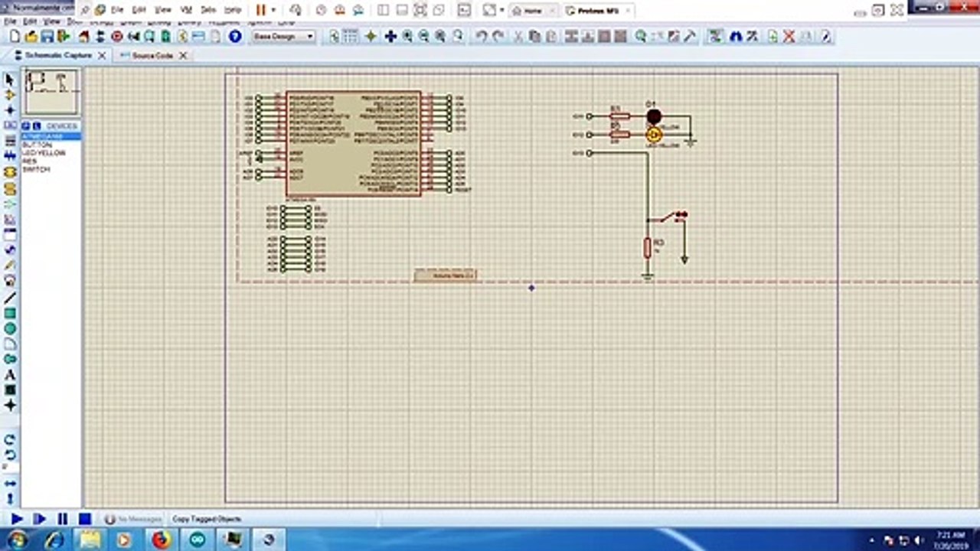The image size is (980, 551).
Task: Select the 2D line drawing tool
Action: [x=10, y=298]
